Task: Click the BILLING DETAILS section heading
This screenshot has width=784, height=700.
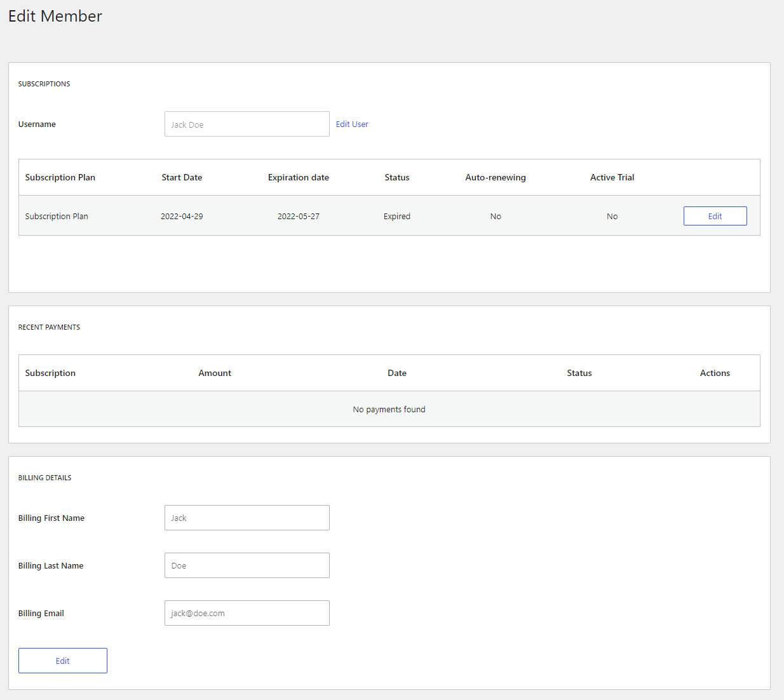Action: [44, 478]
